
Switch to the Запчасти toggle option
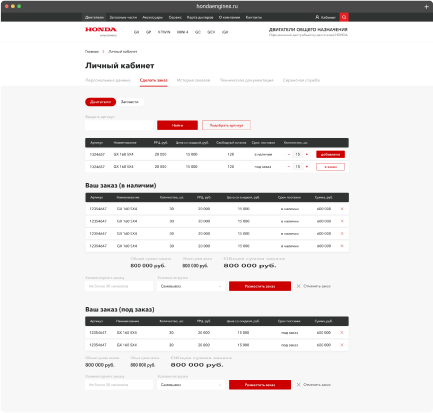click(x=129, y=102)
